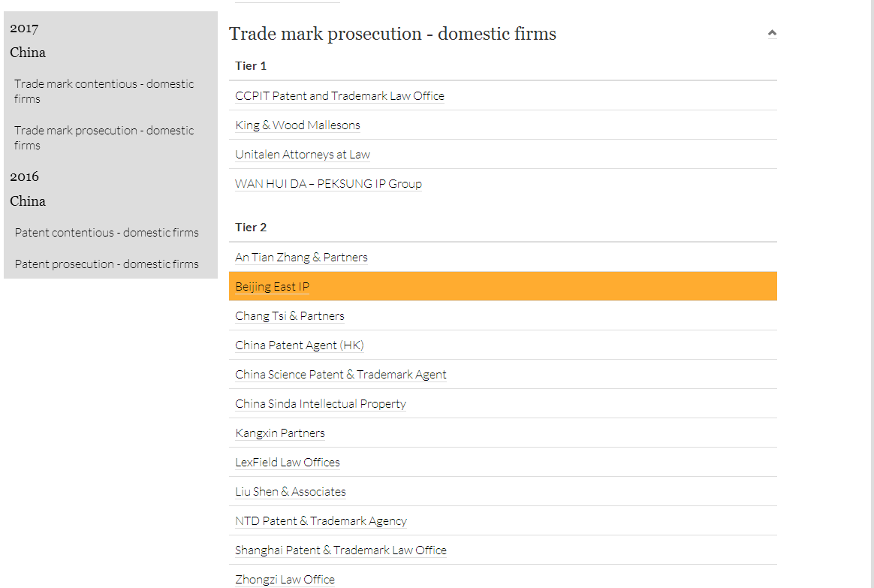Open WAN HUI DA – PEKSUNG IP Group
This screenshot has height=588, width=874.
click(328, 184)
